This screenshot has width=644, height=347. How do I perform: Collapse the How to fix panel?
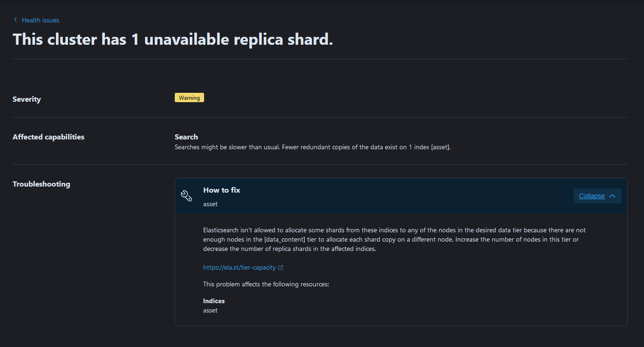[592, 196]
